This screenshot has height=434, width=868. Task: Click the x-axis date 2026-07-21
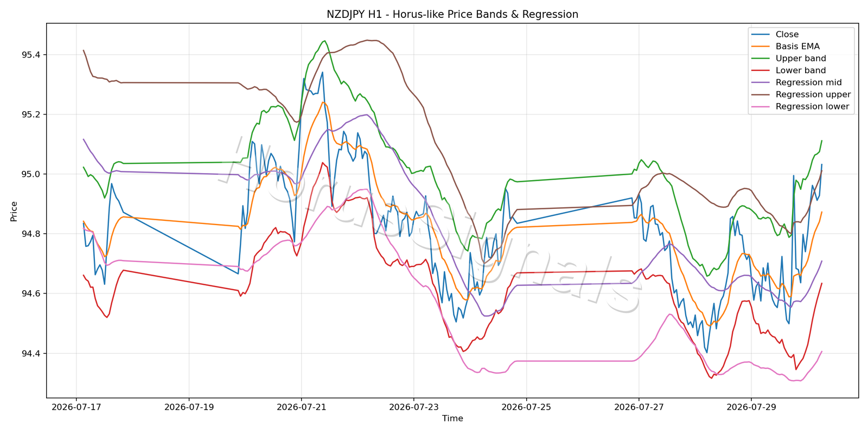click(301, 406)
